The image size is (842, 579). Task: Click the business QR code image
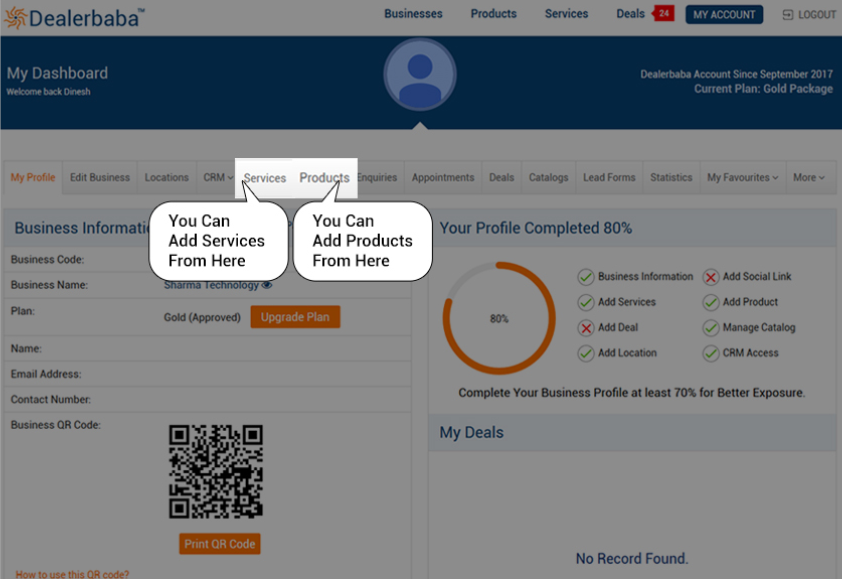coord(216,472)
